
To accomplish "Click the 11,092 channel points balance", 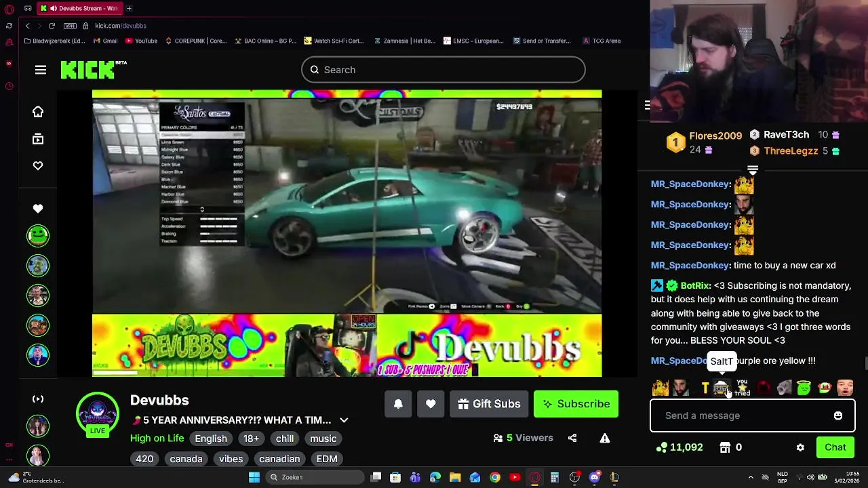I will [x=680, y=447].
